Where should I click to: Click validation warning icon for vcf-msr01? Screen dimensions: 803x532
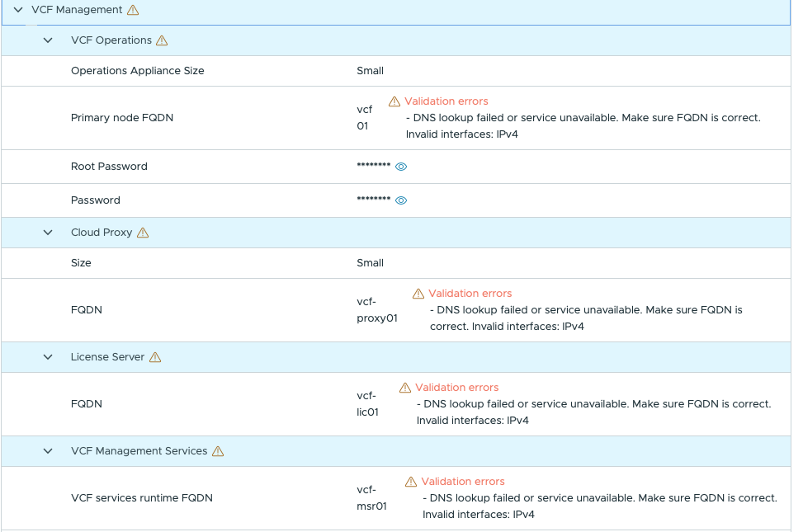pyautogui.click(x=411, y=482)
